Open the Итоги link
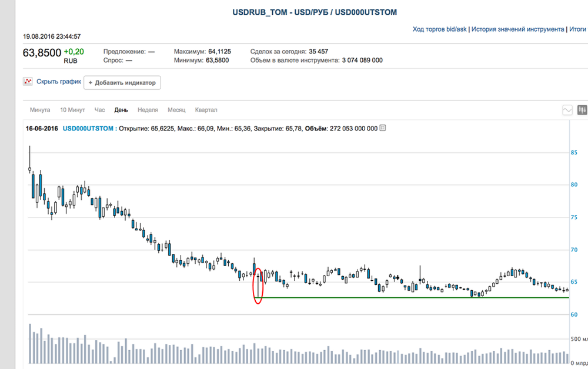Screen dimensions: 588x369 click(x=577, y=29)
